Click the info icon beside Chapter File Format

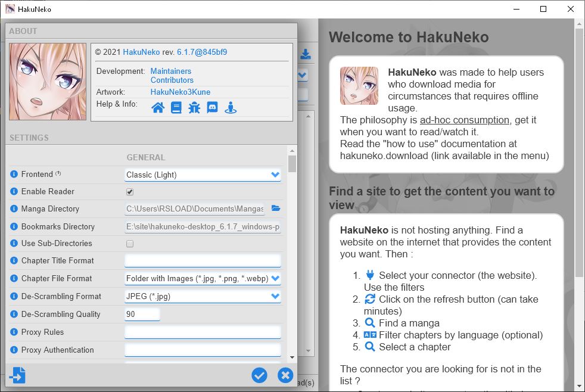[14, 278]
